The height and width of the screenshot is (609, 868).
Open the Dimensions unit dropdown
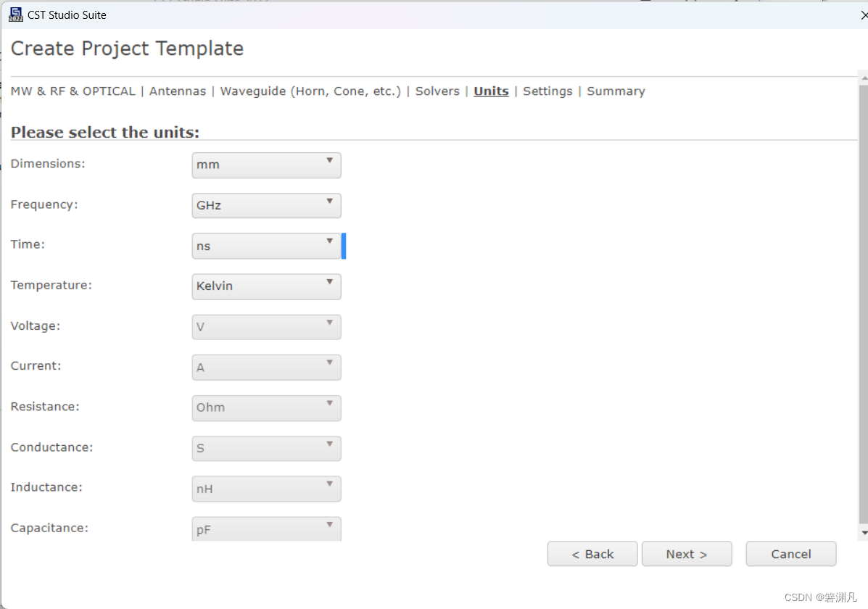click(x=266, y=165)
